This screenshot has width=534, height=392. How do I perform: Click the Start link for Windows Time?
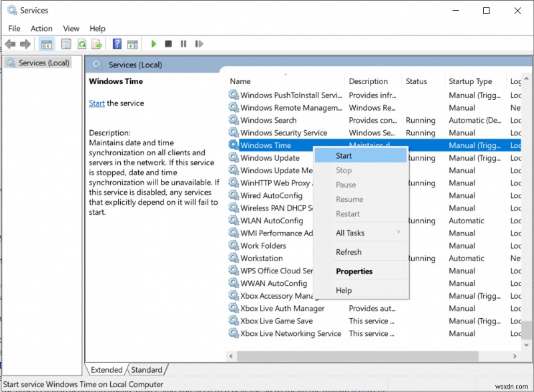[96, 103]
